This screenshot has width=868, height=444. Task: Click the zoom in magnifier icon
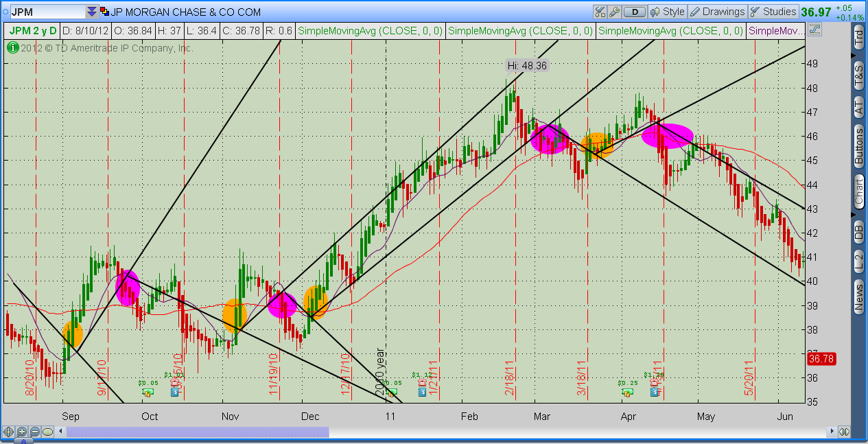(x=22, y=432)
